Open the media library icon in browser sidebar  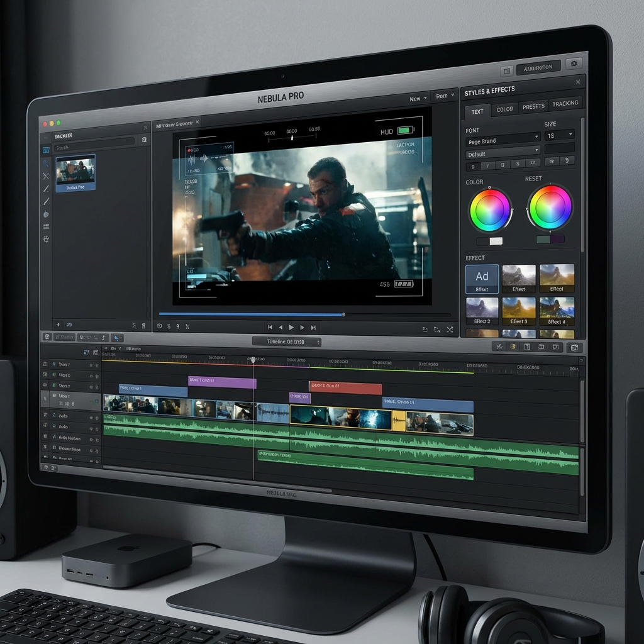tap(46, 150)
